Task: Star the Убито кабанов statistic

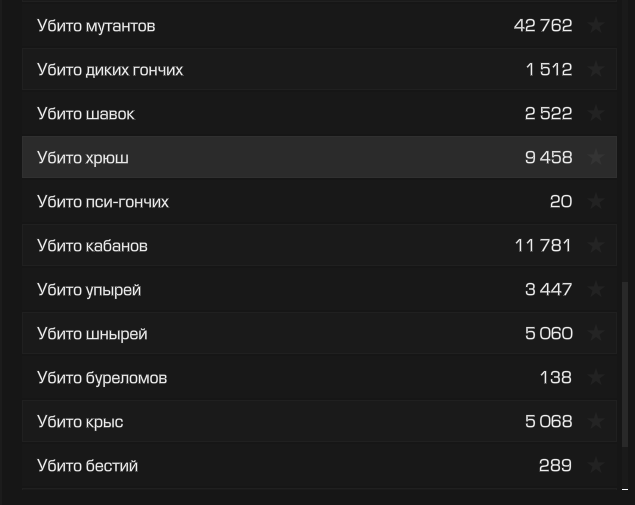Action: pos(596,245)
